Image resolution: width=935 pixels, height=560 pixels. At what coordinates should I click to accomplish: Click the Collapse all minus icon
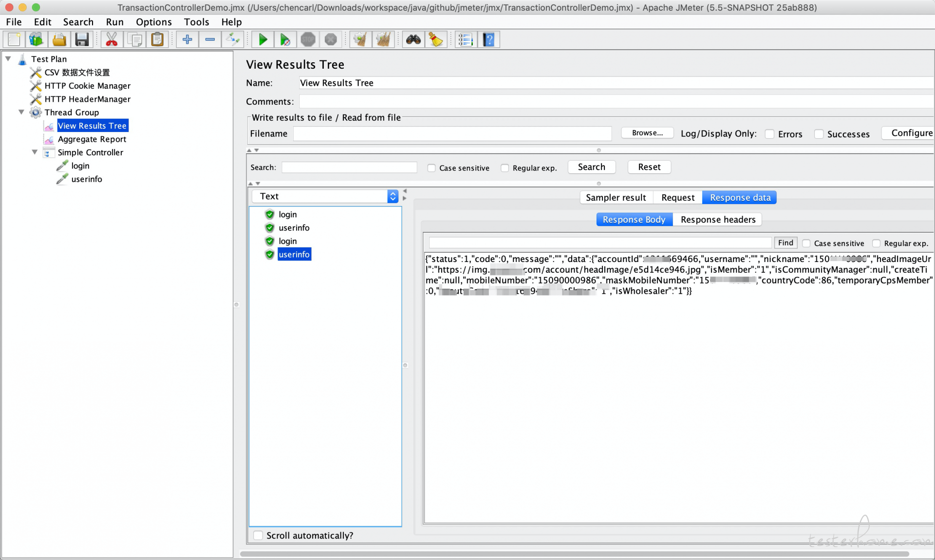pos(210,39)
